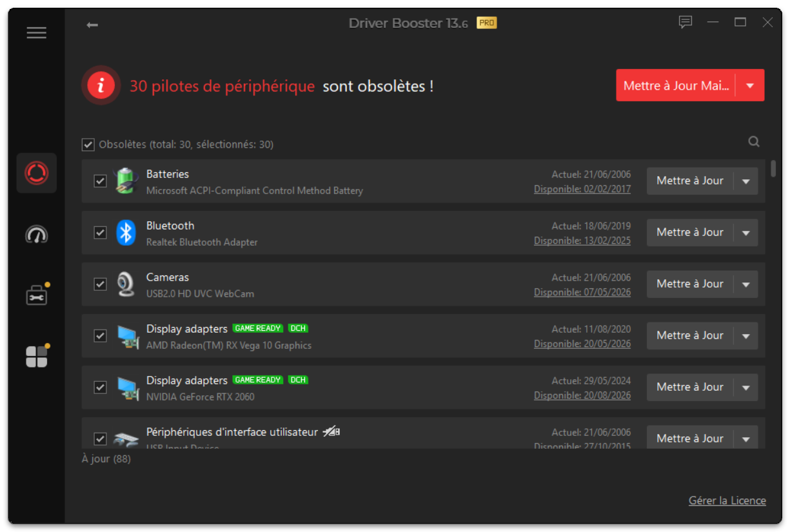
Task: Open the speedometer boost sidebar icon
Action: (37, 234)
